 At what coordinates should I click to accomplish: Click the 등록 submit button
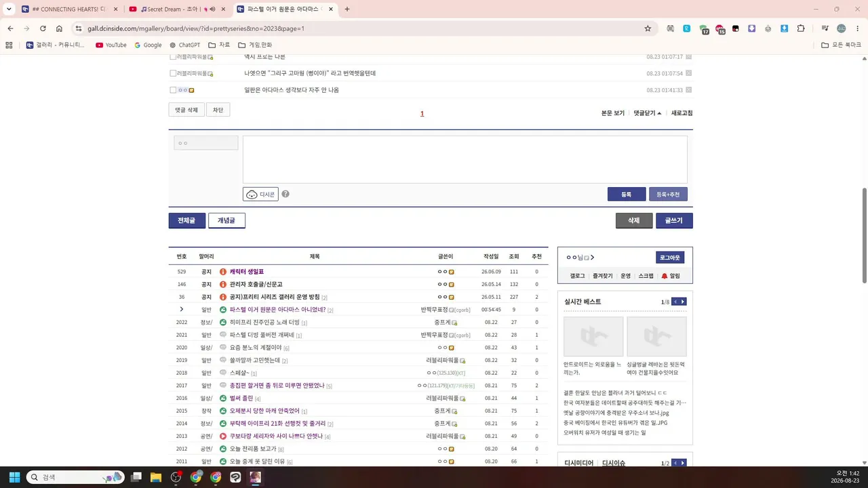pyautogui.click(x=627, y=195)
